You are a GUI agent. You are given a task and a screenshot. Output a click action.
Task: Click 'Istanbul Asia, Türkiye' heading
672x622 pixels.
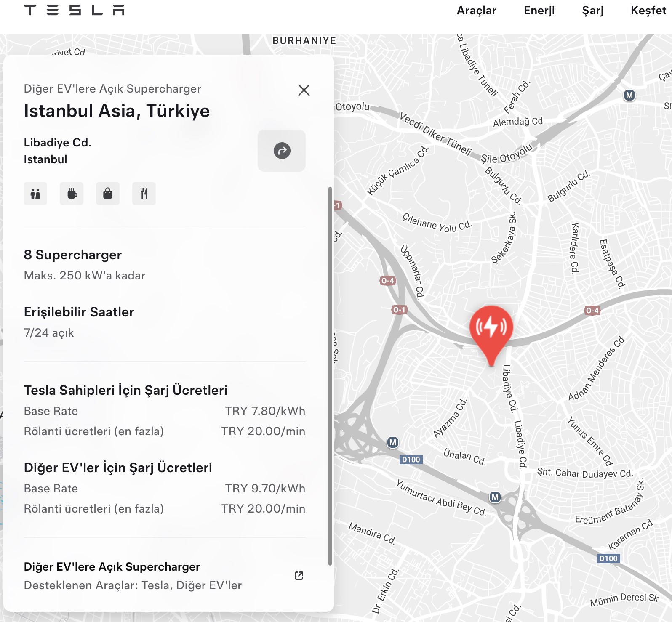coord(117,111)
